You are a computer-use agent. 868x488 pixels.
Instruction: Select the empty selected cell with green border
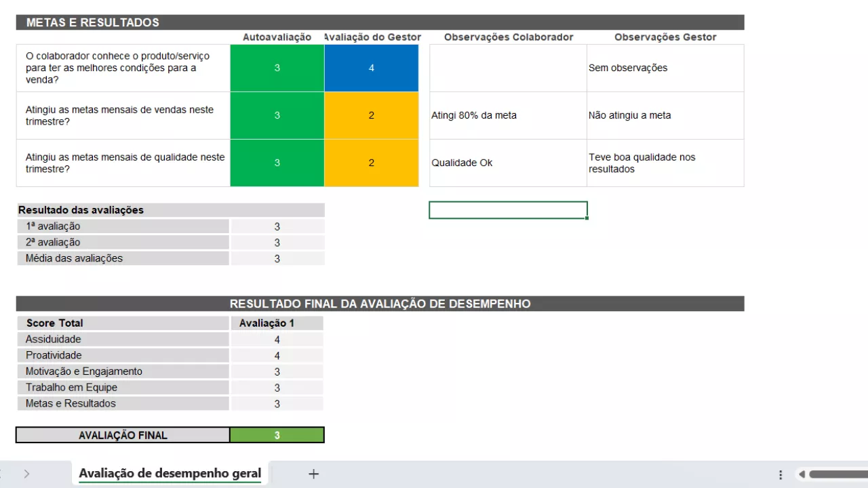click(x=508, y=210)
